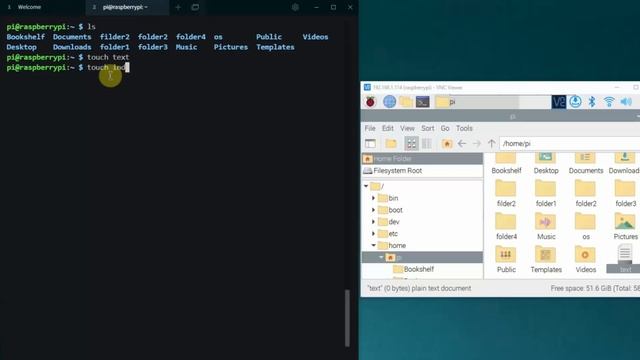Open the File menu in file manager
Viewport: 640px width, 360px height.
[370, 128]
